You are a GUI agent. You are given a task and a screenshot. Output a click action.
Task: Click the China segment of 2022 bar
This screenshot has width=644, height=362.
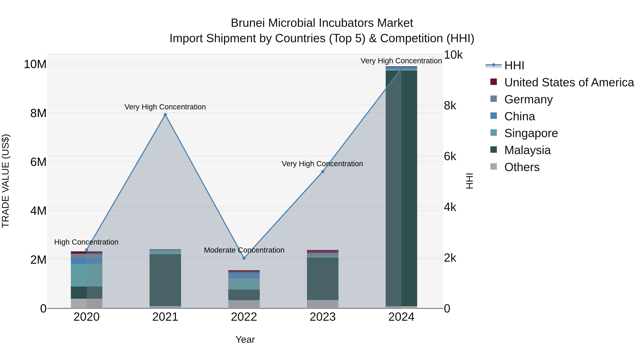[x=244, y=275]
